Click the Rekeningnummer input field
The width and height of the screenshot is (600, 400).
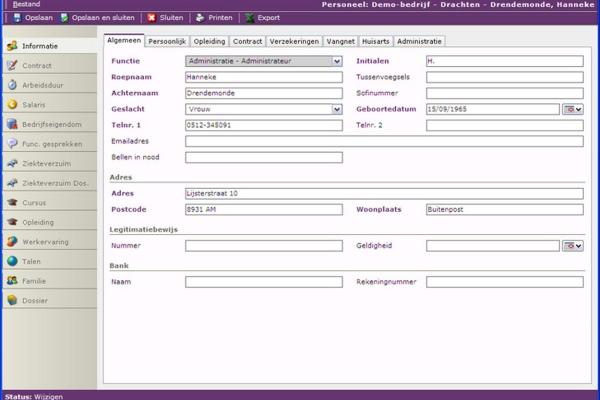point(504,282)
